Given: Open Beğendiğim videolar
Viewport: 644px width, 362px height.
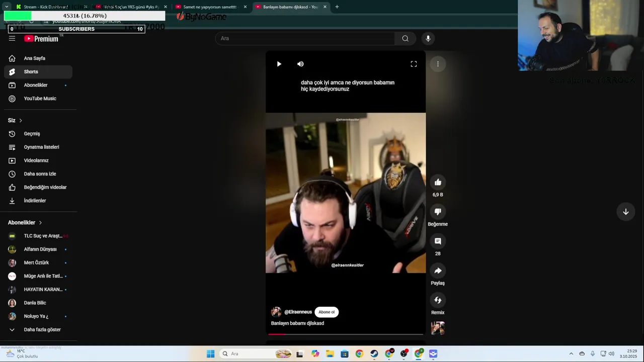Looking at the screenshot, I should [x=38, y=187].
